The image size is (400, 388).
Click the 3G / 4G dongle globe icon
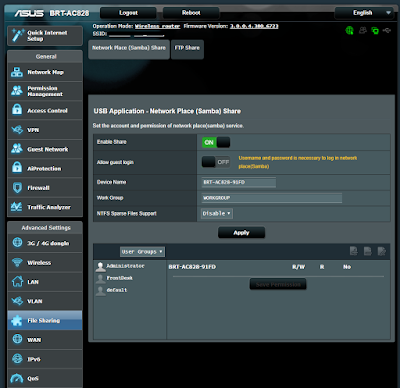click(17, 243)
